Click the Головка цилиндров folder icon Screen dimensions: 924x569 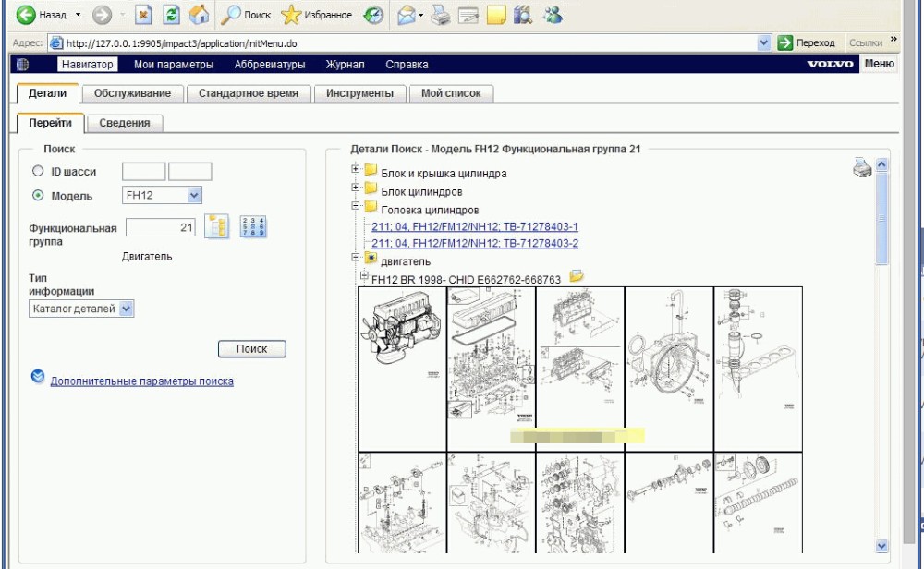pos(371,206)
